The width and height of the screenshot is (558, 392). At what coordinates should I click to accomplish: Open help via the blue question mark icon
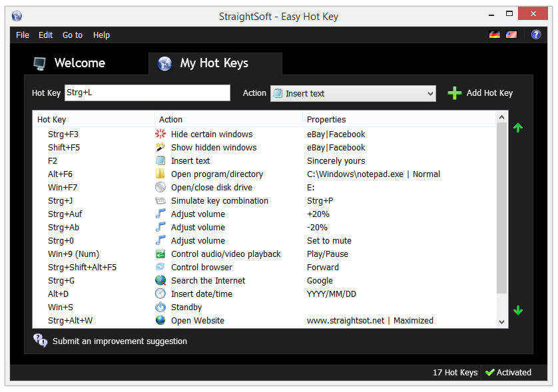click(x=536, y=35)
